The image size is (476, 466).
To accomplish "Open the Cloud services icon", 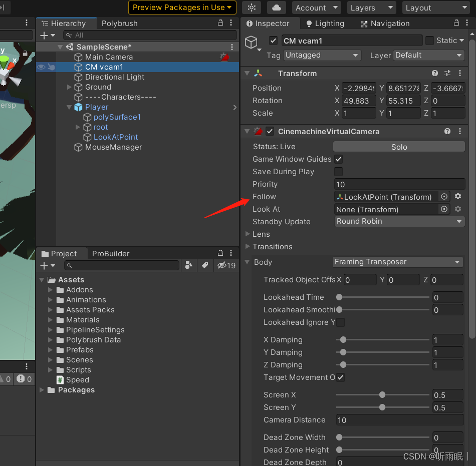I will pos(276,8).
